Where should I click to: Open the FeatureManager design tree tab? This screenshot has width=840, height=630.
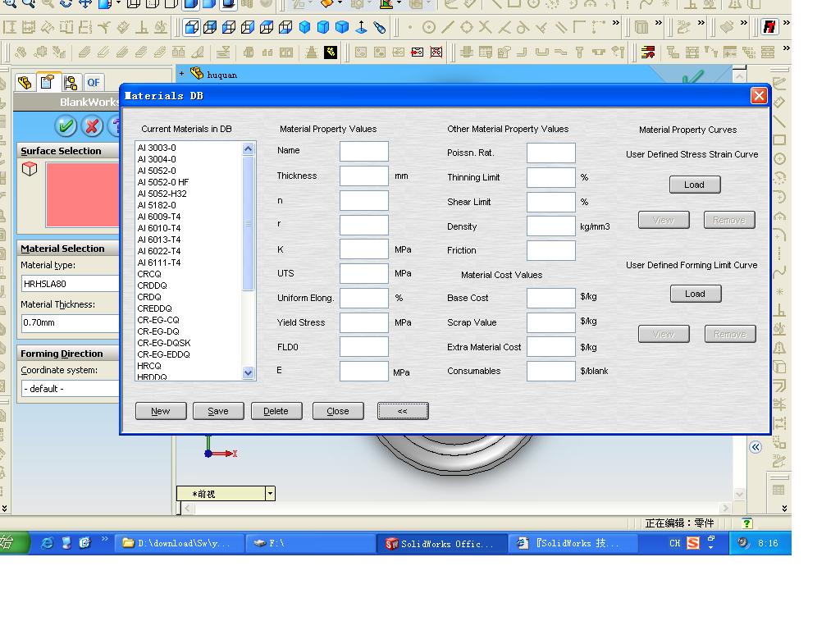pos(25,83)
